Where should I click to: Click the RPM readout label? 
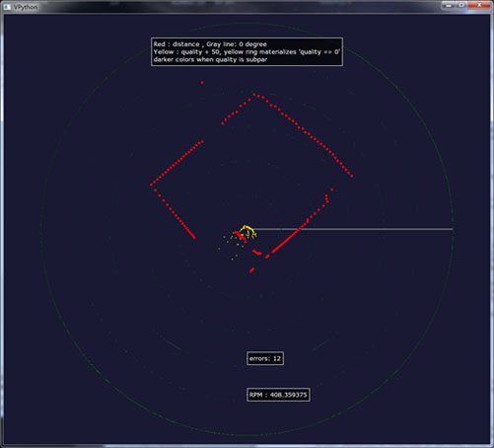click(x=278, y=395)
